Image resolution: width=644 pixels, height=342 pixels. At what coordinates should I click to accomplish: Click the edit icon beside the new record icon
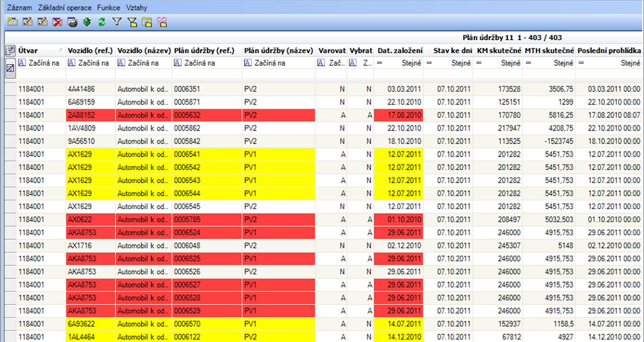(28, 22)
